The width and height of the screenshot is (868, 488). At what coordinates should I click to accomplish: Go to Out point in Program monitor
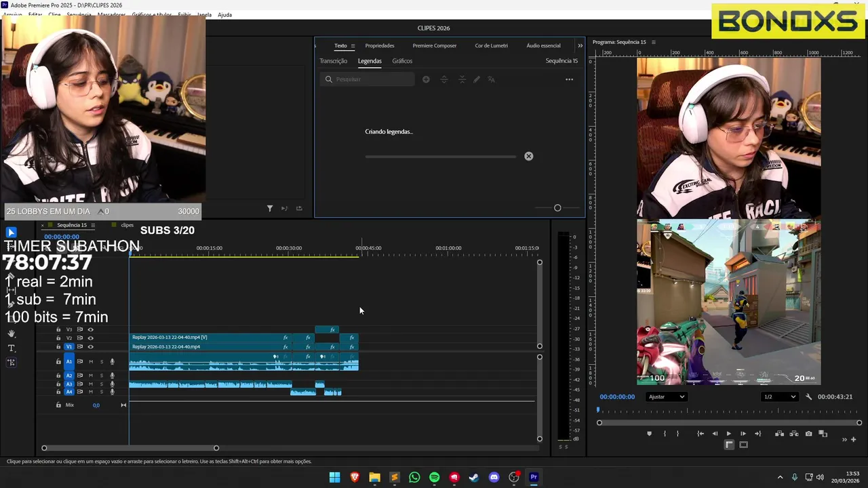[x=757, y=434]
